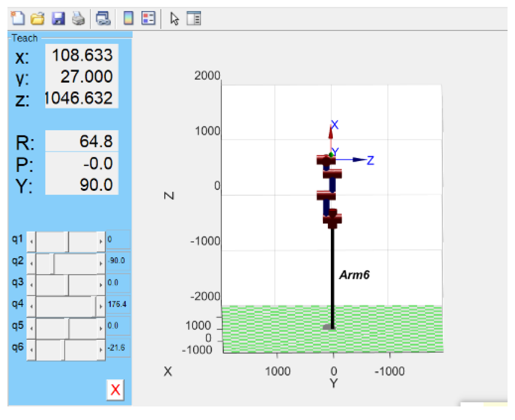The width and height of the screenshot is (515, 420).
Task: Close the Teach panel with red X button
Action: click(x=115, y=390)
